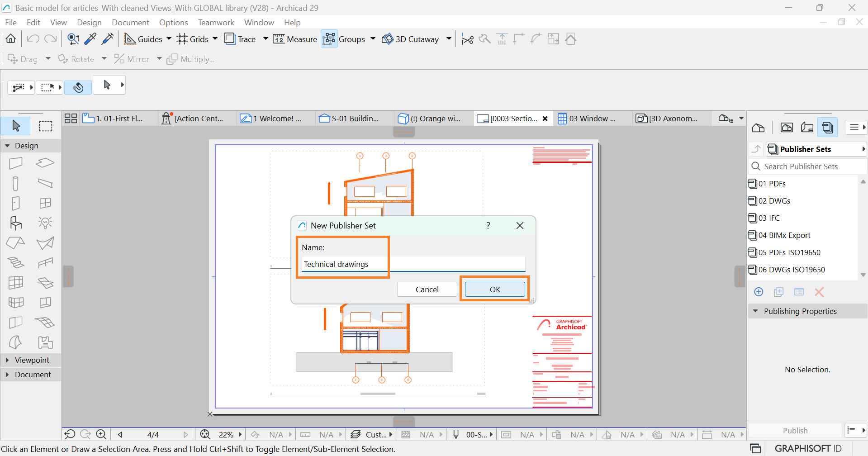Viewport: 868px width, 456px height.
Task: Click the New Publisher Set plus icon
Action: [759, 292]
